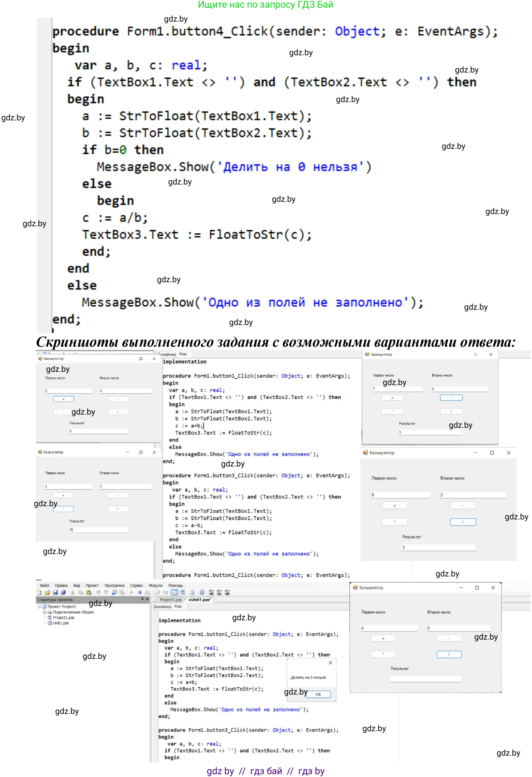Viewport: 532px width, 777px height.
Task: Collapse the Проект Project1 tree node
Action: tap(39, 607)
